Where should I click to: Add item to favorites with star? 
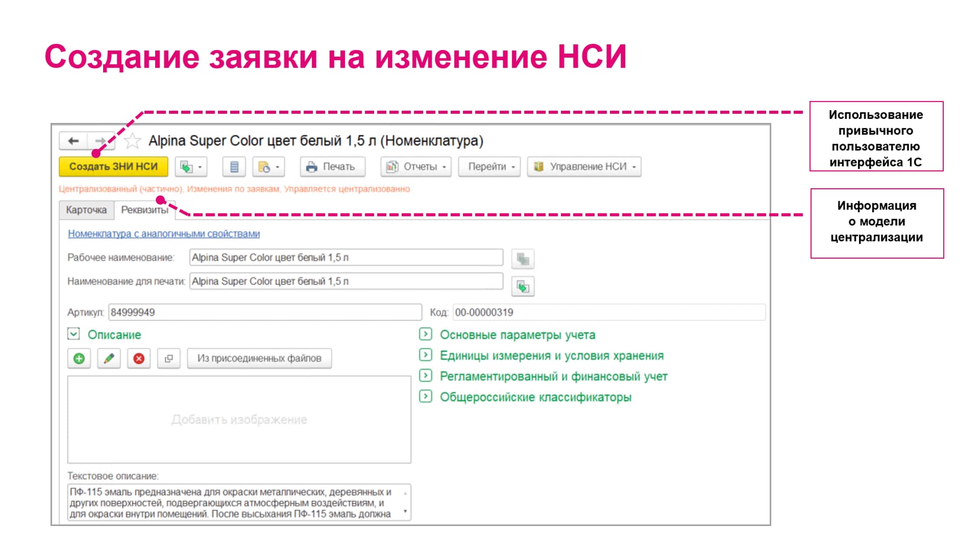pyautogui.click(x=132, y=141)
